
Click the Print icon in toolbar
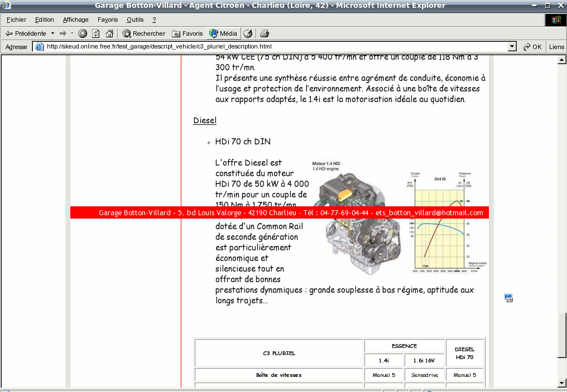click(265, 33)
